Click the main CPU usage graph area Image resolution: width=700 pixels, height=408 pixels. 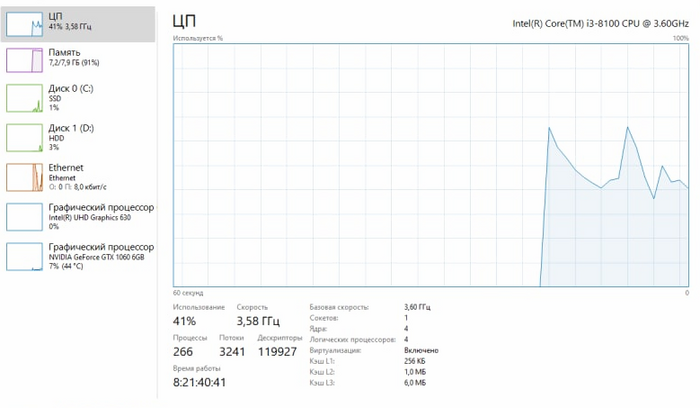click(431, 165)
